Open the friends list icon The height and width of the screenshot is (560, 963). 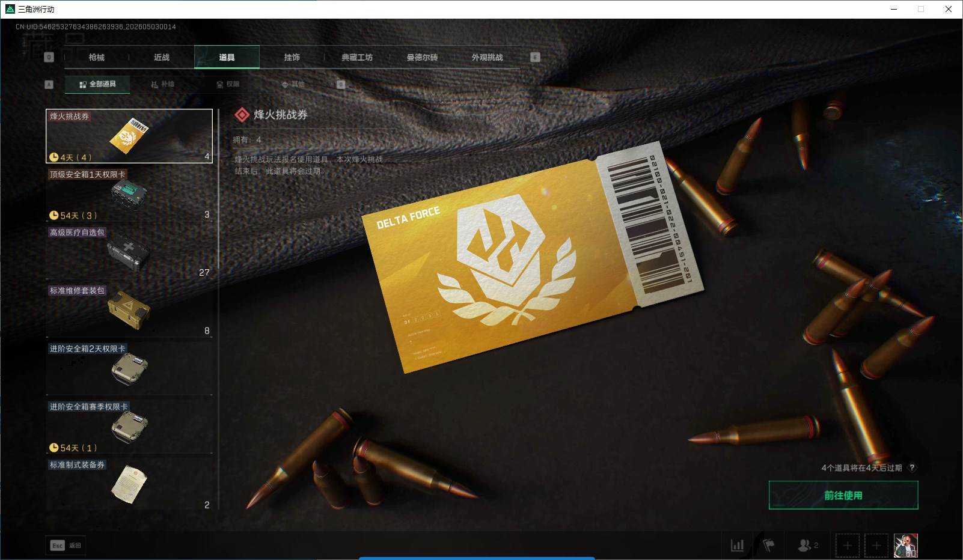pos(807,546)
